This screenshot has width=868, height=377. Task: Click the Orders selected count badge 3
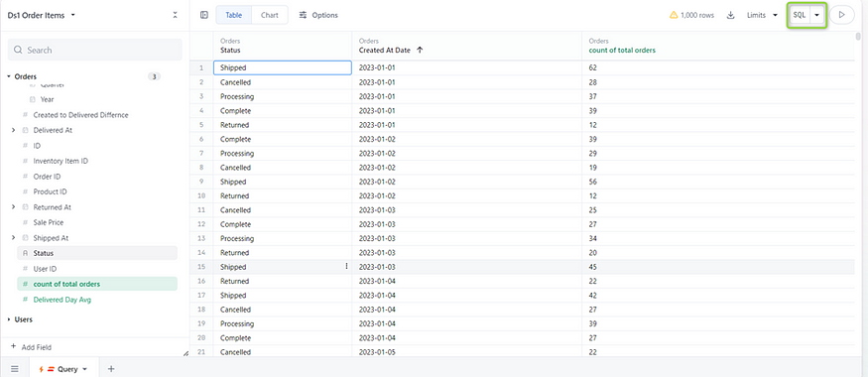155,76
